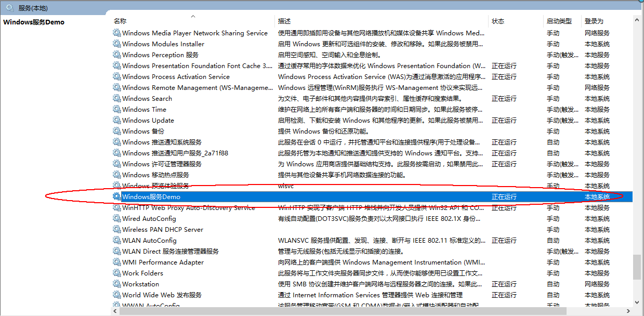This screenshot has width=644, height=316.
Task: Click the Work Folders description text
Action: 381,273
